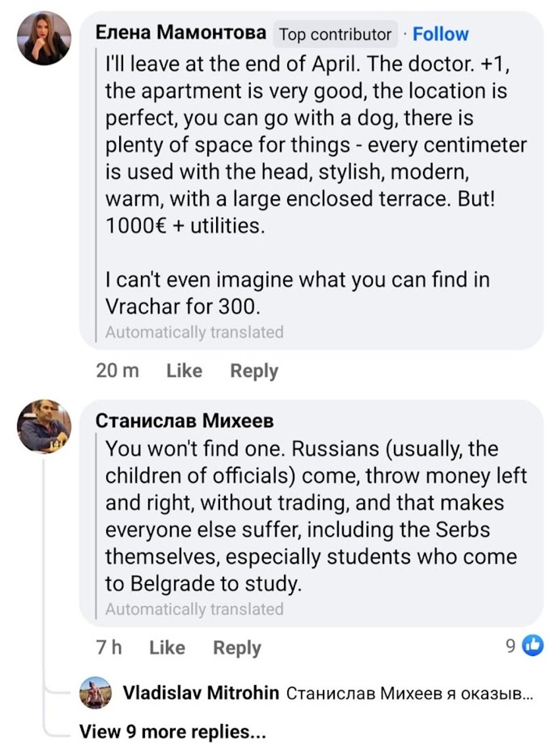This screenshot has height=743, width=560.
Task: Expand "View 9 more replies..."
Action: pos(173,731)
